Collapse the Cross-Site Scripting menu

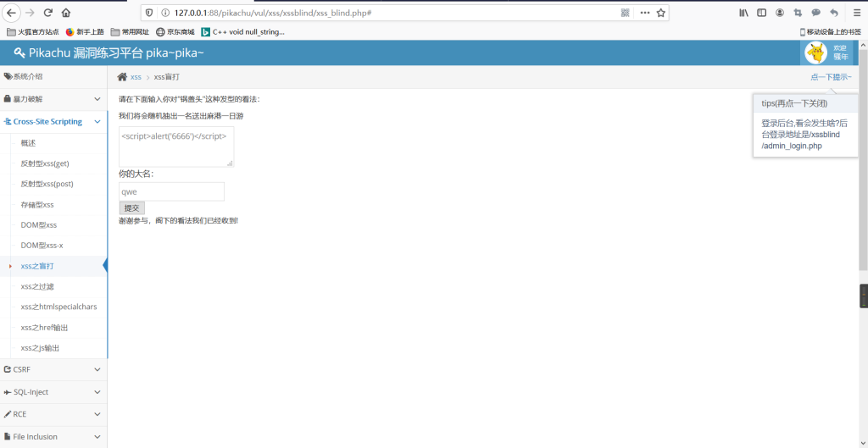click(x=53, y=122)
